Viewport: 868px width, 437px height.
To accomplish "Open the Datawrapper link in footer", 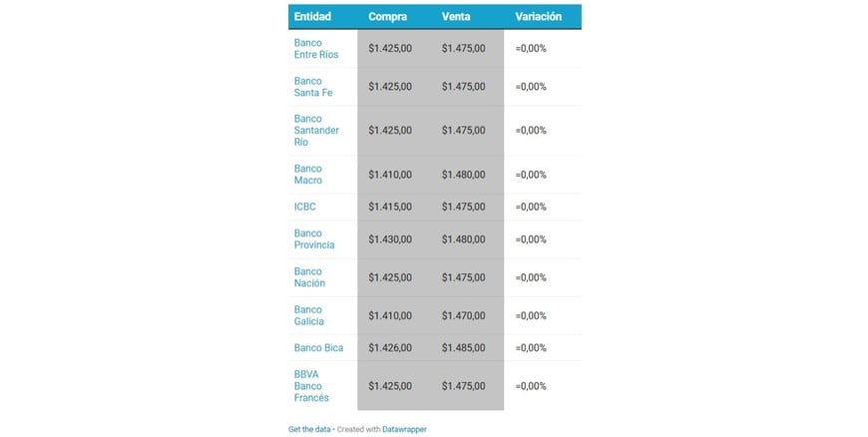I will point(405,429).
